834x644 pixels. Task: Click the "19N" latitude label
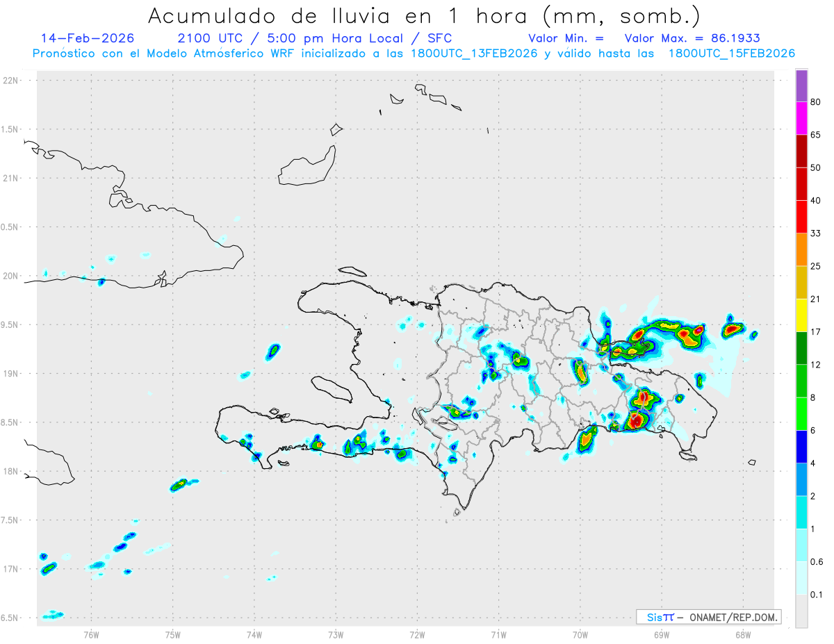[x=11, y=374]
